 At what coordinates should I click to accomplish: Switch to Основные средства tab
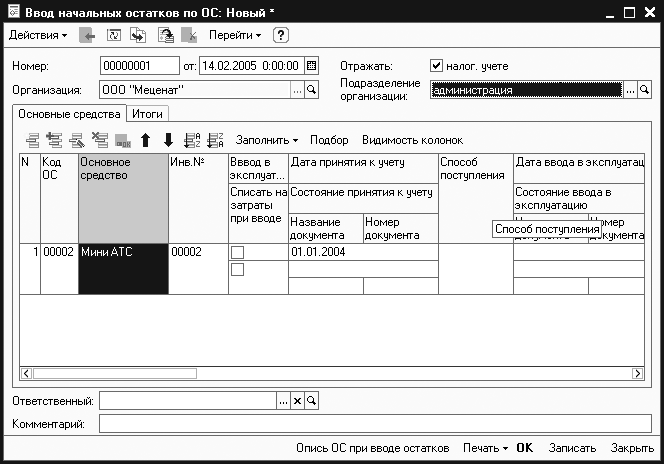69,114
